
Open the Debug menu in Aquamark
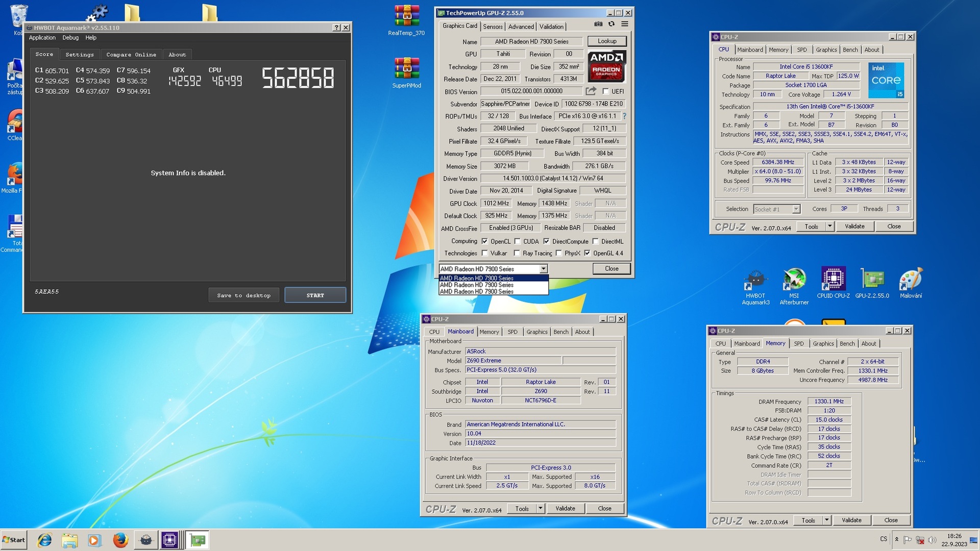pyautogui.click(x=70, y=38)
